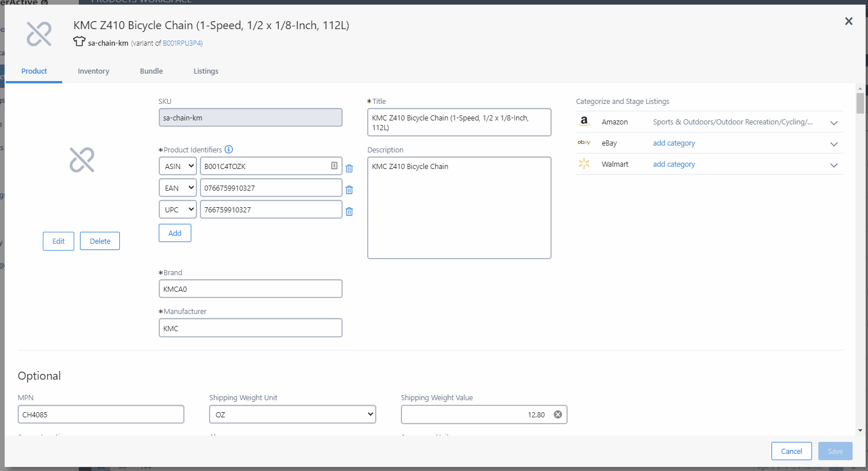
Task: Delete the UPC identifier via trash icon
Action: [x=349, y=211]
